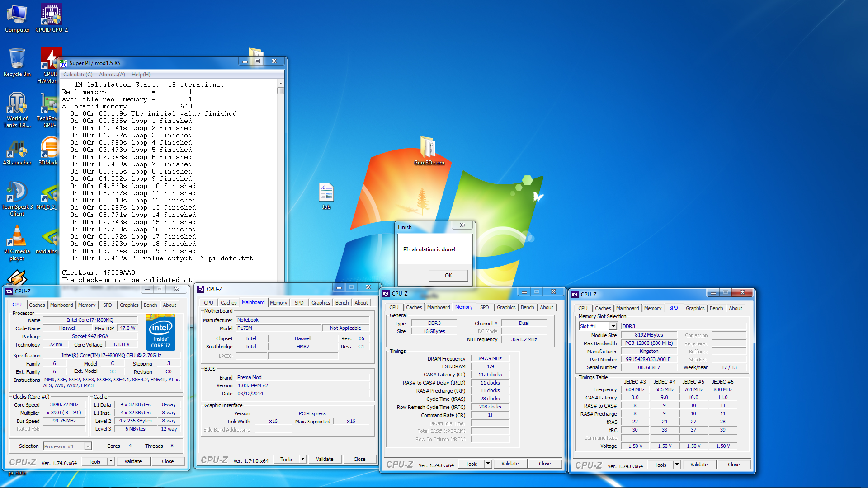Image resolution: width=868 pixels, height=488 pixels.
Task: Open the TeamSpeak 3 Client shortcut
Action: (17, 199)
